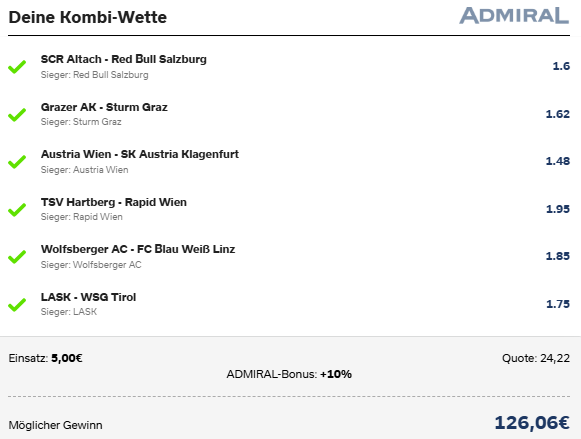
Task: Click the Einsatz 5,00€ stake amount
Action: [x=67, y=358]
